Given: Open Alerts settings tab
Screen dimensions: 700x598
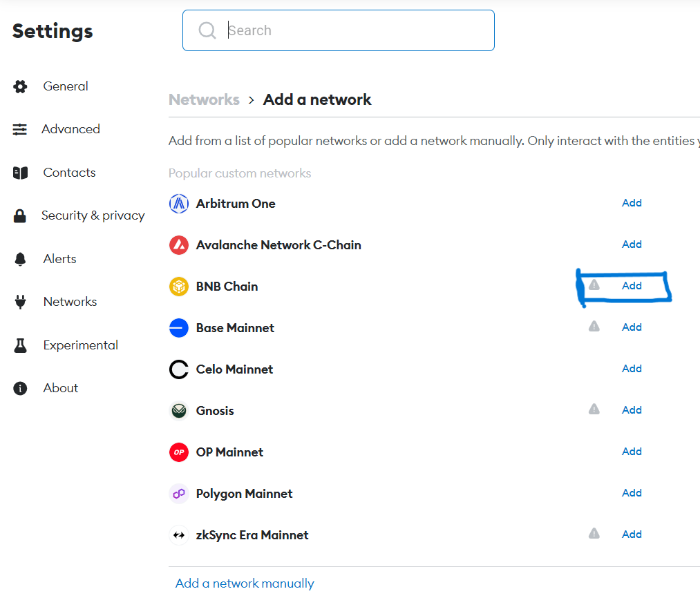Looking at the screenshot, I should pos(60,259).
